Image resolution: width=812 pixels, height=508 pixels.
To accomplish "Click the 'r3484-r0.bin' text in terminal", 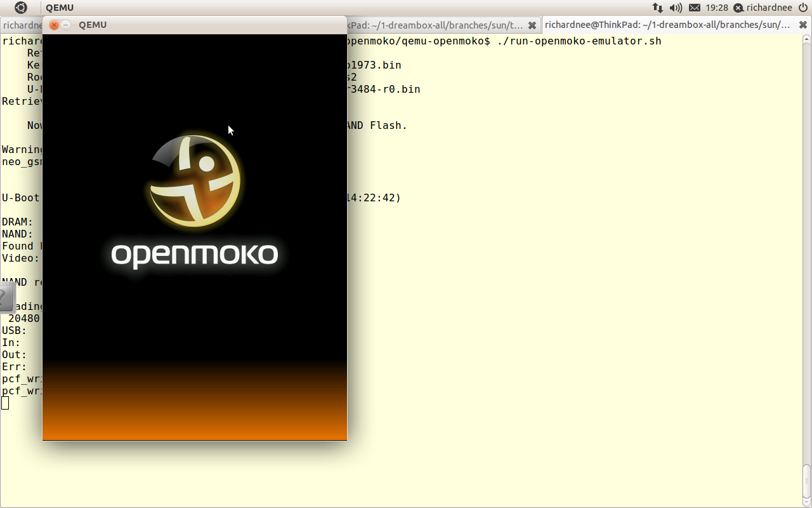I will [x=384, y=90].
